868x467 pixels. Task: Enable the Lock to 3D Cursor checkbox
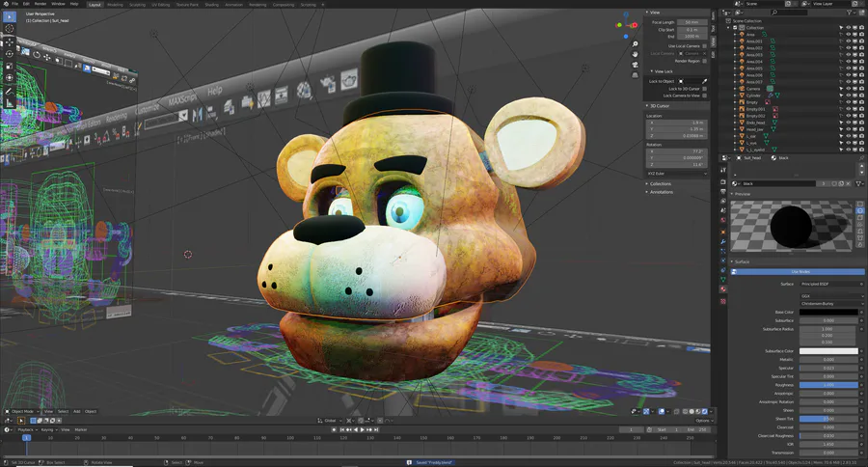[x=704, y=89]
